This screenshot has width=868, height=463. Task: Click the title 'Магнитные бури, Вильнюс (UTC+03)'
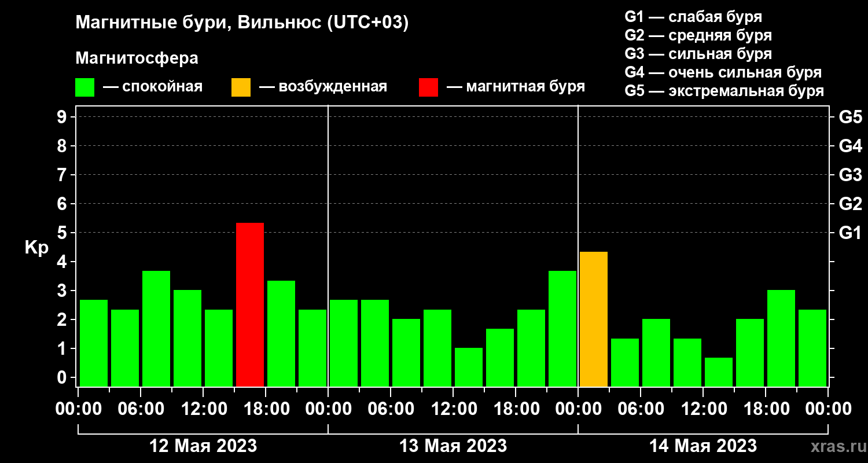point(242,23)
